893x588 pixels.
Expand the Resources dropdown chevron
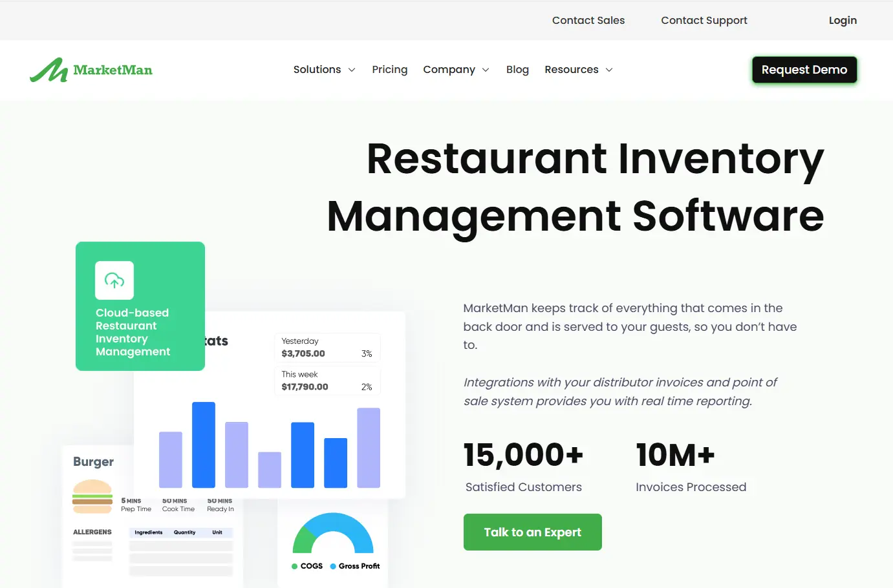(609, 70)
